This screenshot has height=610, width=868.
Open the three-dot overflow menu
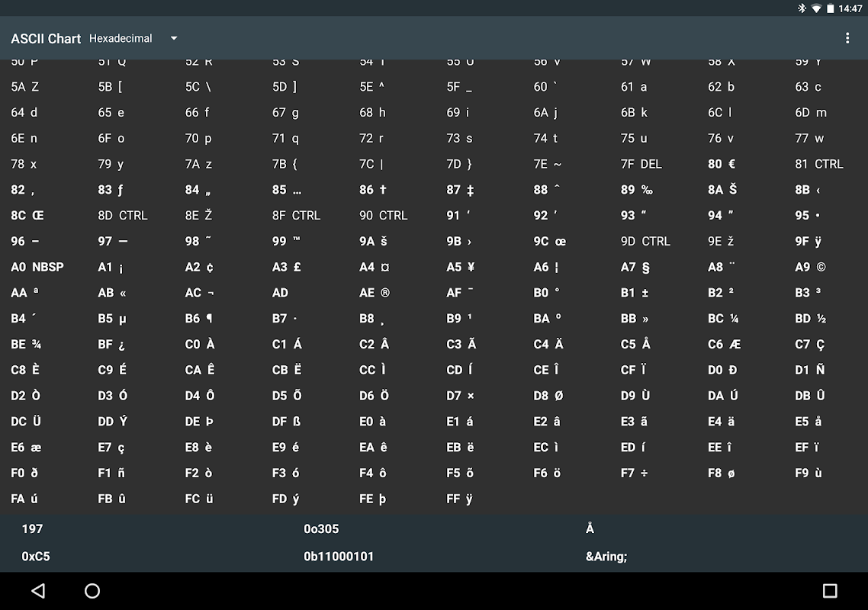(847, 38)
